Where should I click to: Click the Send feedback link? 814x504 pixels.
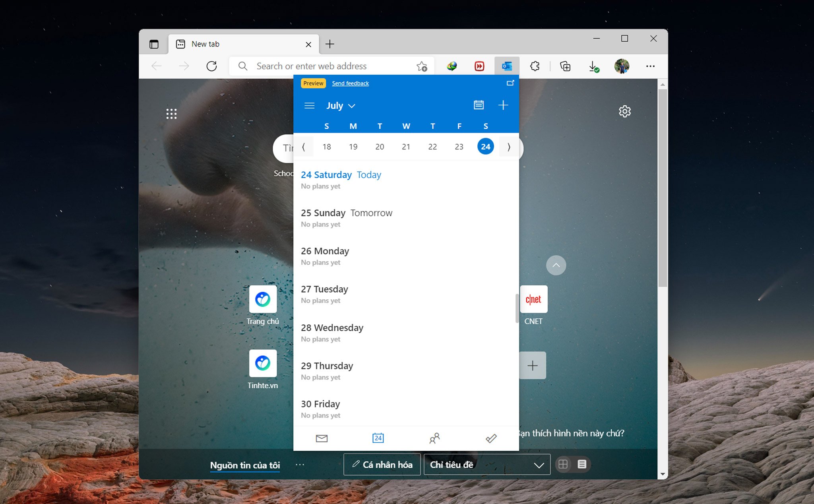(350, 83)
